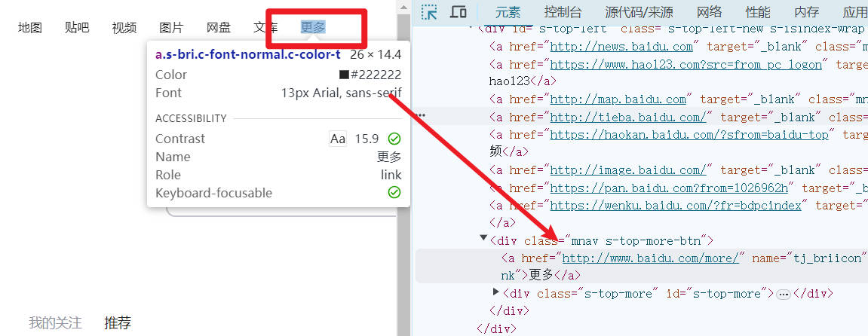Image resolution: width=868 pixels, height=336 pixels.
Task: Expand the s-top-more div node
Action: pos(495,292)
